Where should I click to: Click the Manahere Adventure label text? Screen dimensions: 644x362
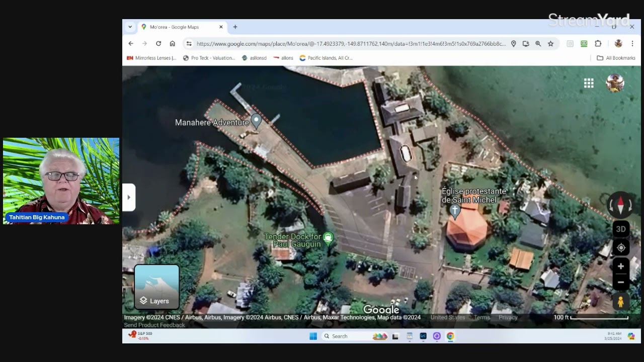pyautogui.click(x=212, y=122)
